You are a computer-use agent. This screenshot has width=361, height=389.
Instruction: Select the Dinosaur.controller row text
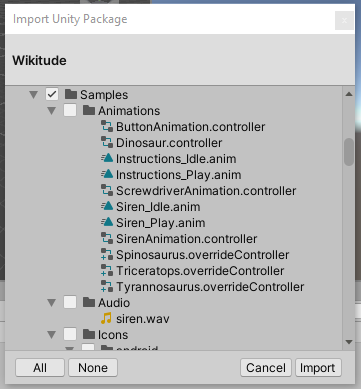(169, 143)
